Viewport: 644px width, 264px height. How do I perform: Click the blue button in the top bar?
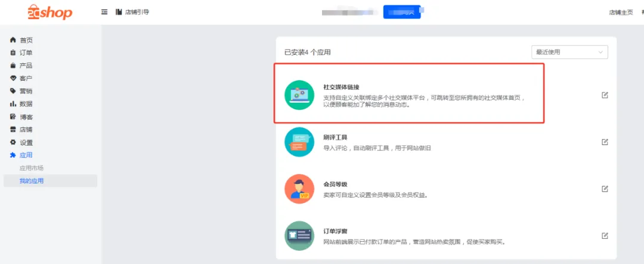(402, 12)
